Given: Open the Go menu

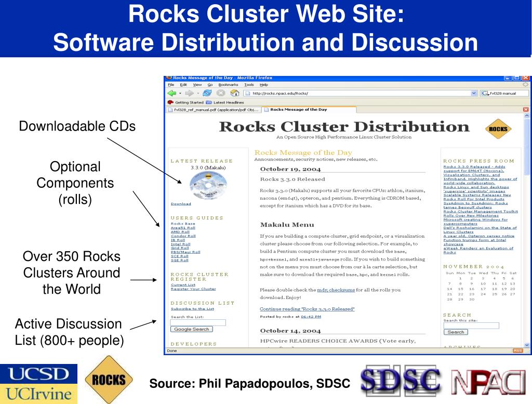Looking at the screenshot, I should [x=210, y=85].
